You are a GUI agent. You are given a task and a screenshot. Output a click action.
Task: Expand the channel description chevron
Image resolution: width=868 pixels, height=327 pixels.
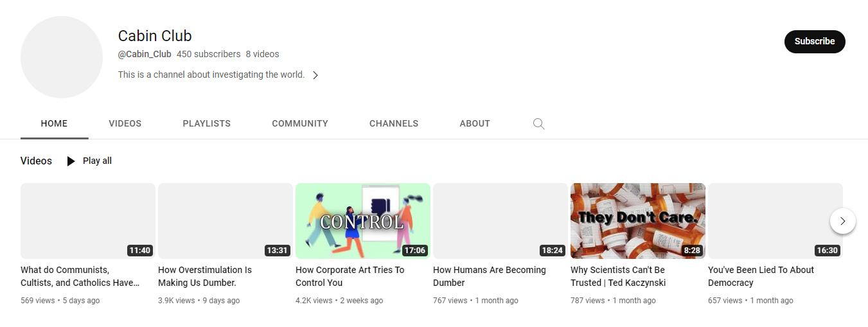click(x=315, y=75)
